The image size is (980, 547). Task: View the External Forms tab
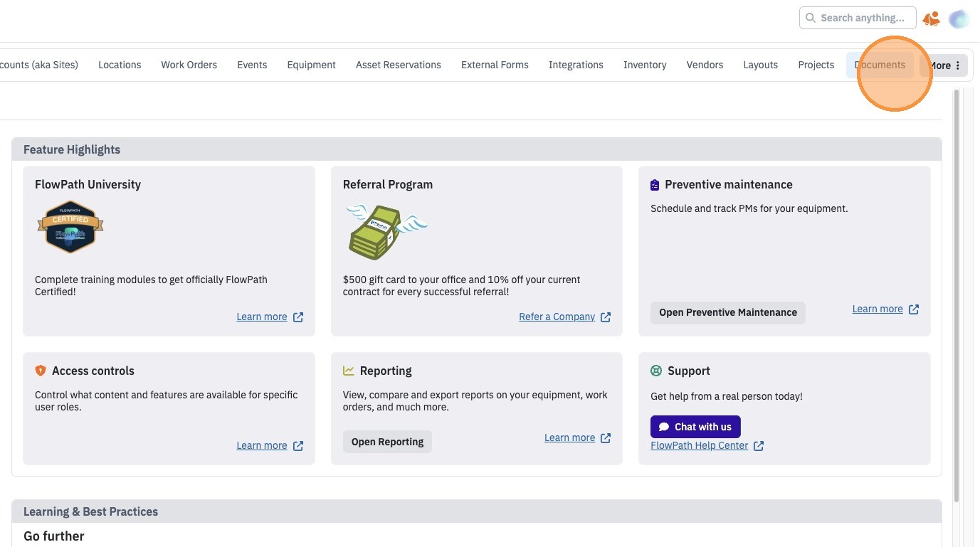coord(495,65)
